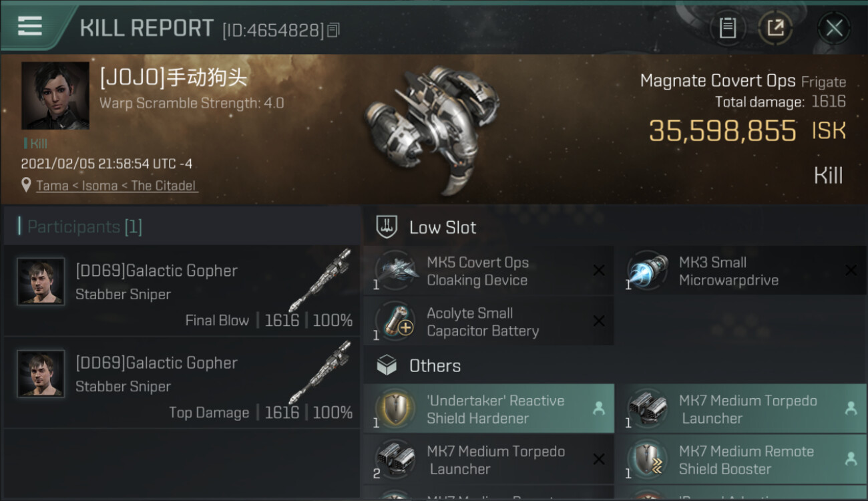
Task: Click person icon on highlighted MK7 Torpedo Launcher
Action: pyautogui.click(x=851, y=408)
